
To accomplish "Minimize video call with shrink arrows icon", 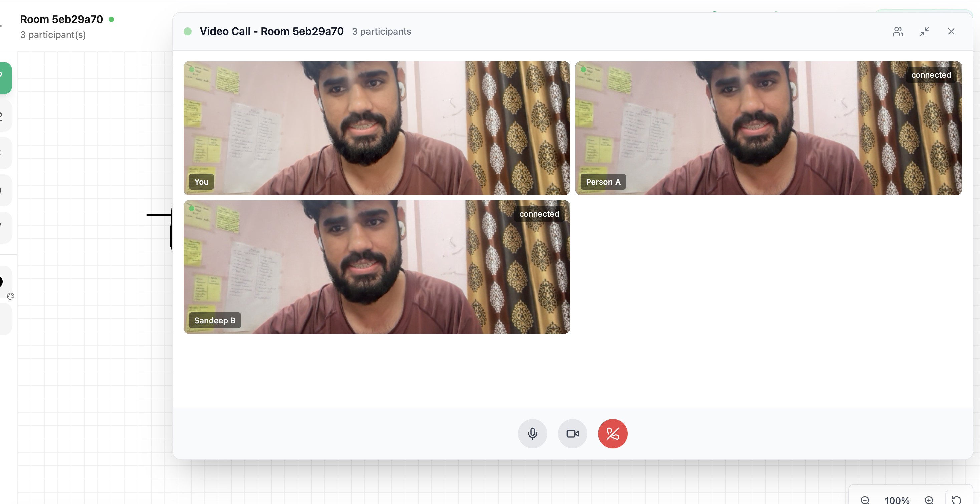I will tap(925, 31).
